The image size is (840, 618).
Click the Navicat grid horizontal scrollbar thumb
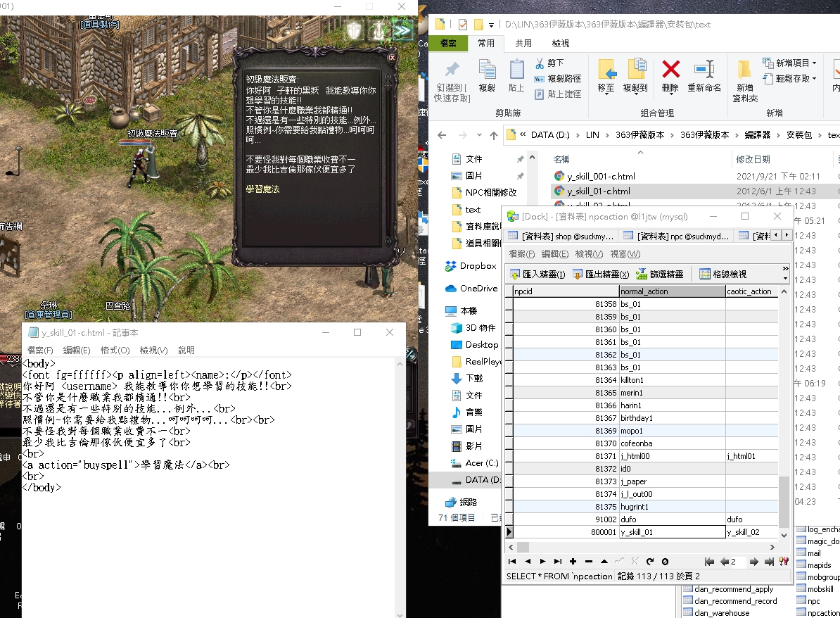point(523,547)
